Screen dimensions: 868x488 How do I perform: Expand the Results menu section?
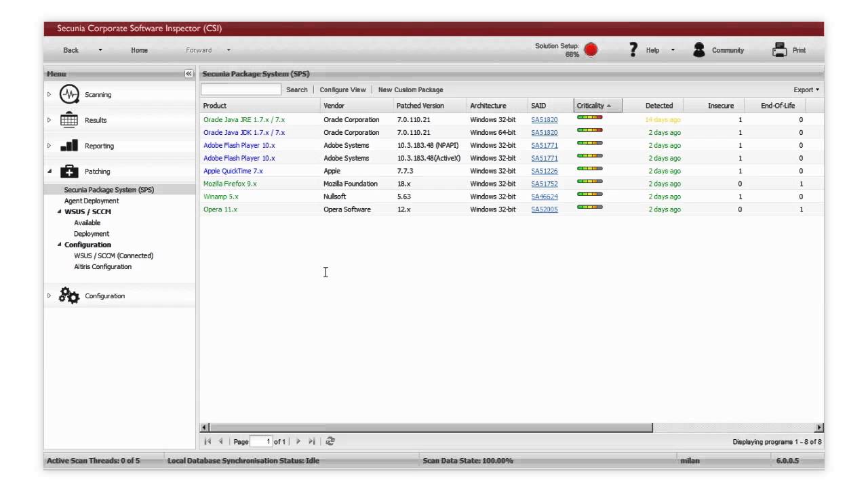coord(49,120)
